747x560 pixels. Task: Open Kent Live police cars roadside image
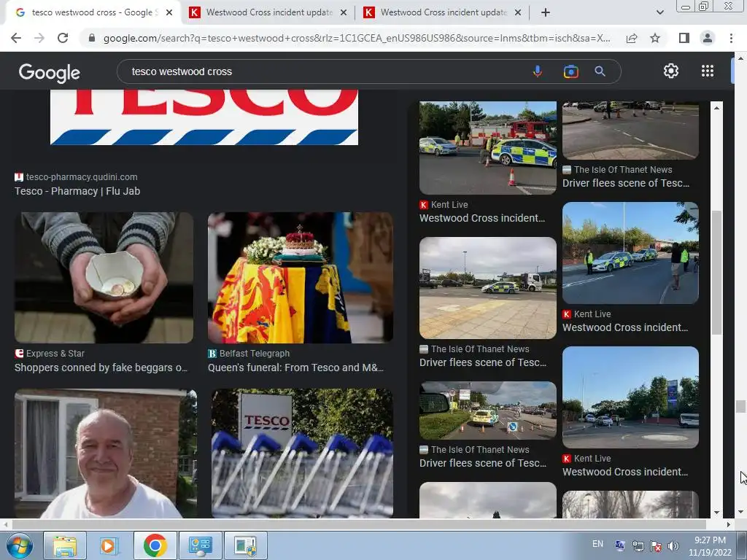point(630,253)
